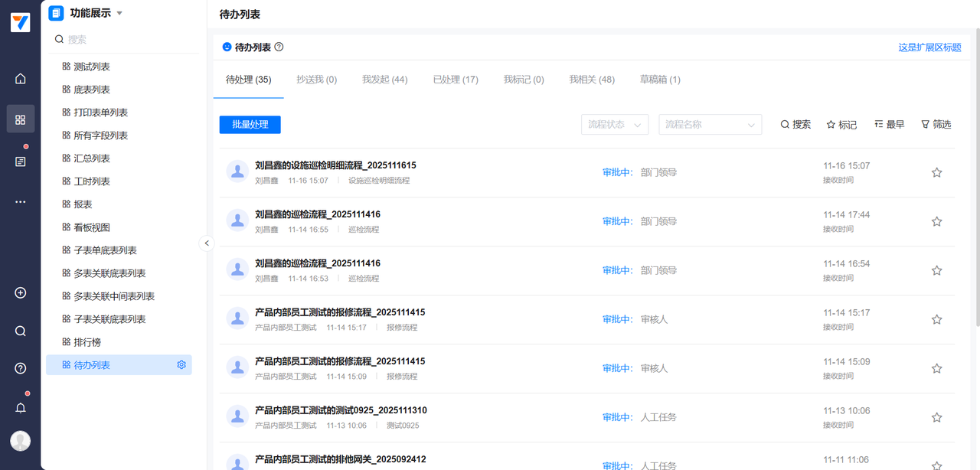Open settings gear next to 待办列表
Viewport: 980px width, 470px height.
click(x=181, y=365)
